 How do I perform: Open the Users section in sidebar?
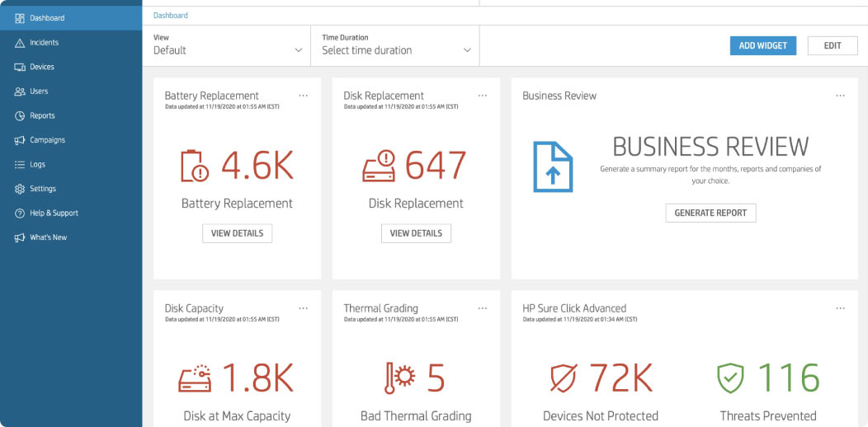39,91
